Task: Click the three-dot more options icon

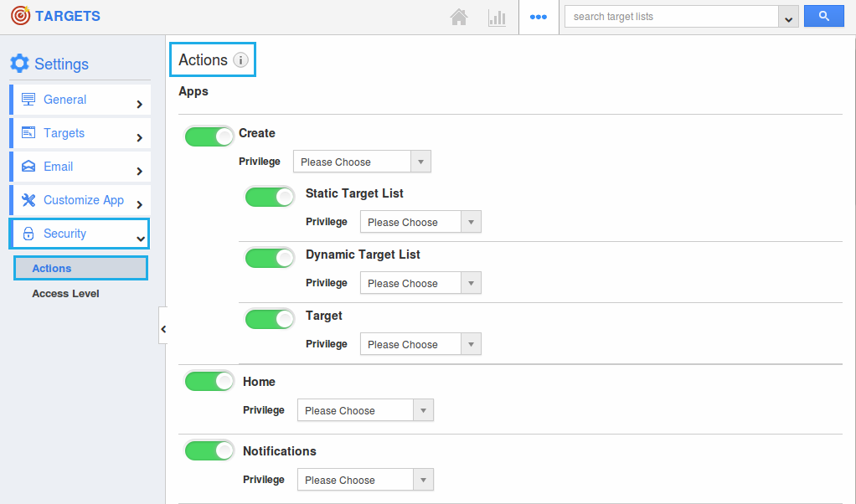Action: (x=539, y=17)
